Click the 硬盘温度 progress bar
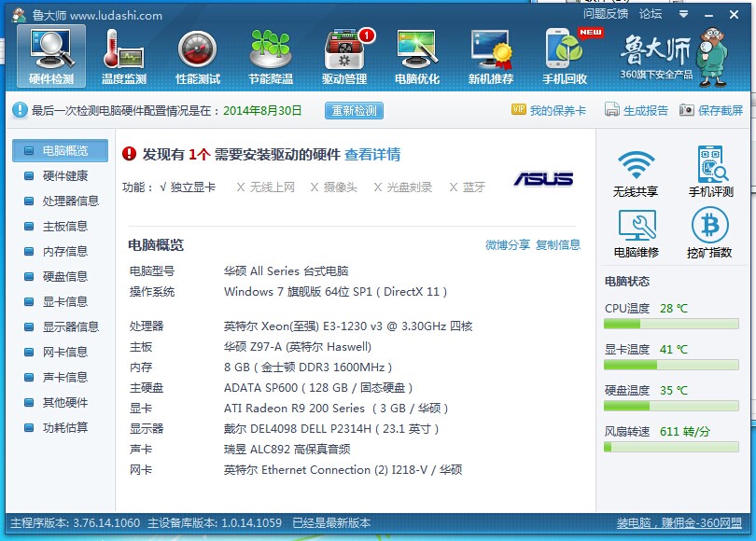 671,406
